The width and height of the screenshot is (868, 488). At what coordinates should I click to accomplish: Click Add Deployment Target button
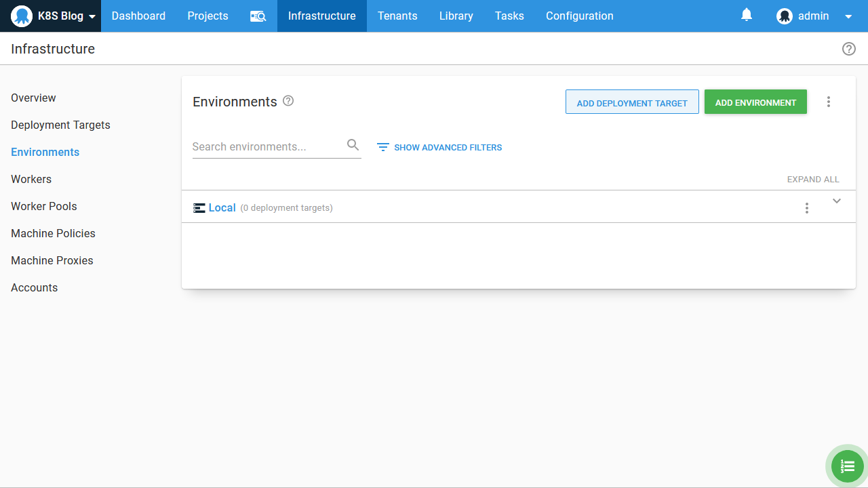click(632, 102)
